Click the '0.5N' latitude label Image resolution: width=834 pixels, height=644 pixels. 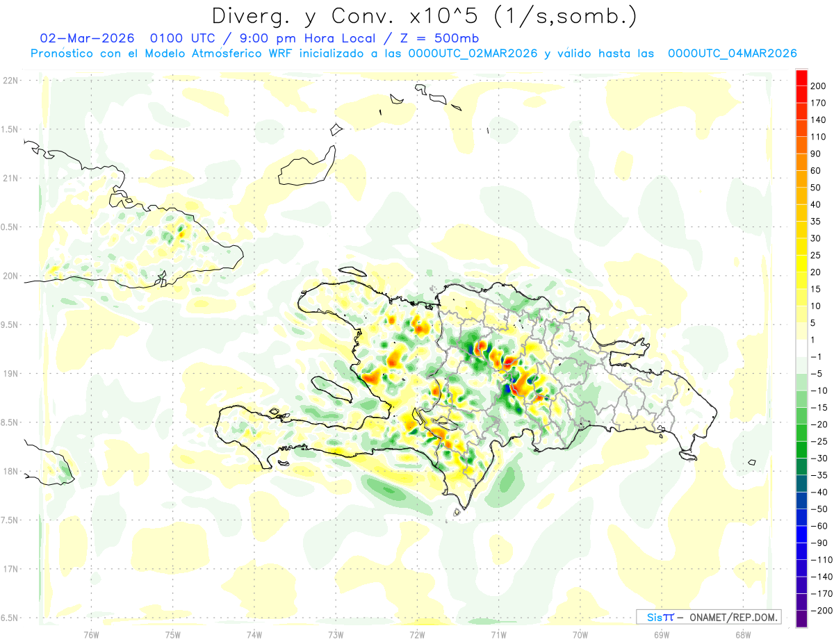[x=10, y=227]
